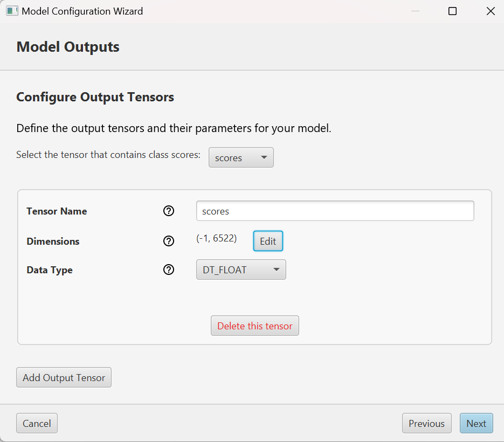Click the dimensions value (-1, 6522)
This screenshot has width=504, height=442.
click(x=216, y=238)
